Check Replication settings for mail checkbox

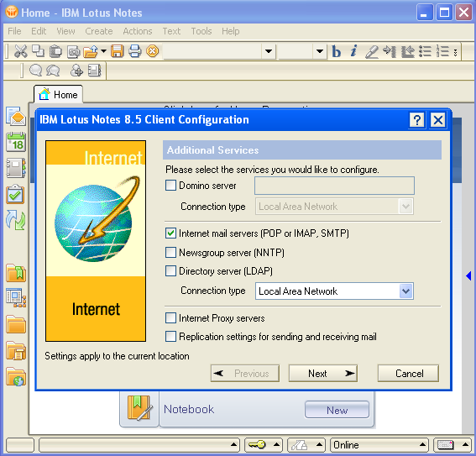click(x=170, y=337)
